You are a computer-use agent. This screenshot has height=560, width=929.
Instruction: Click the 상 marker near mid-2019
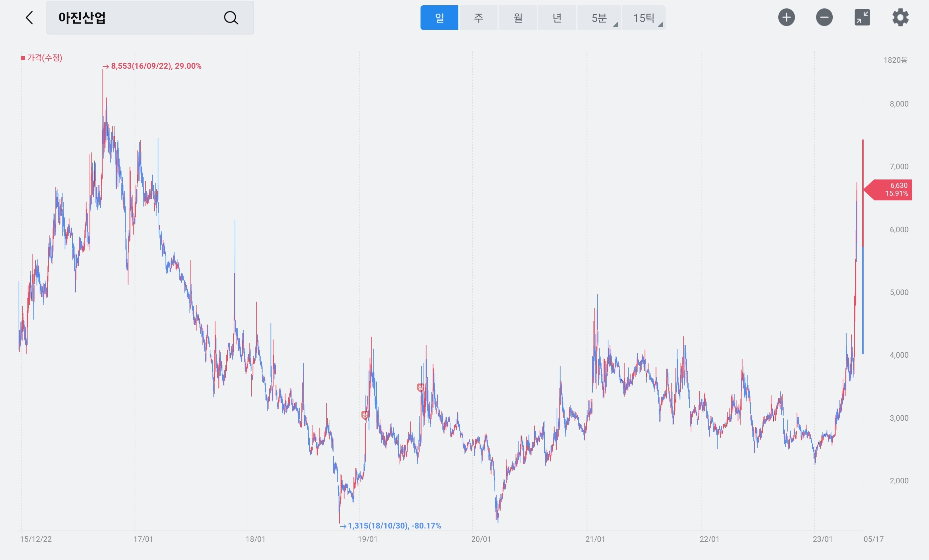(421, 387)
